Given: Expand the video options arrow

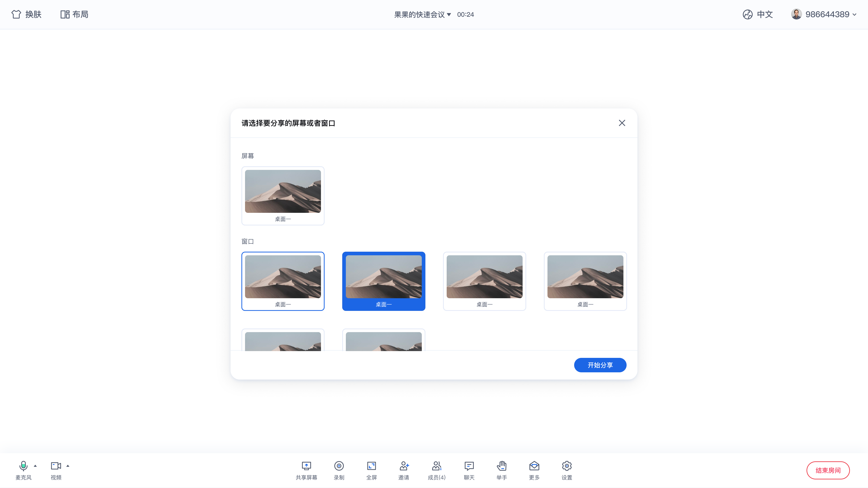Looking at the screenshot, I should tap(68, 466).
